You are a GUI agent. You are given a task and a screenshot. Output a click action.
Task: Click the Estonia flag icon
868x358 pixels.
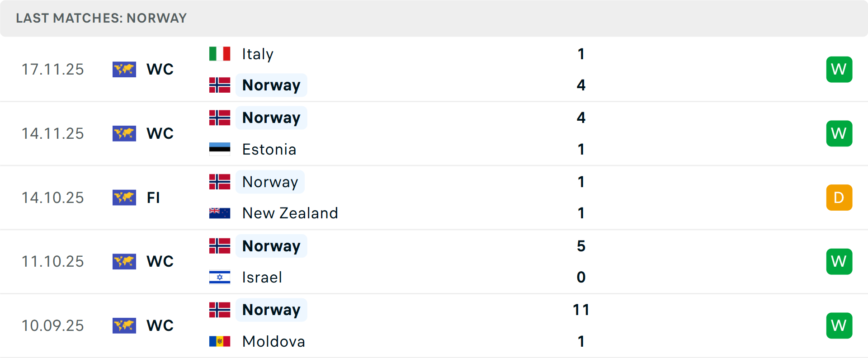click(x=220, y=149)
